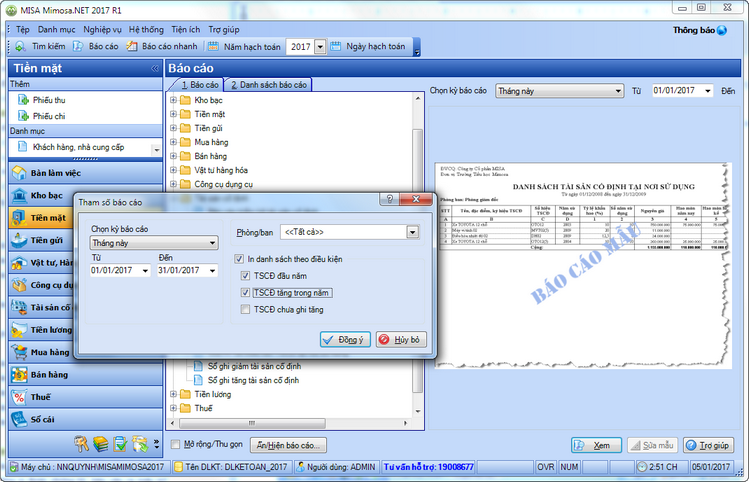Expand the Tiền lương report folder
Screen dimensions: 749x482
pyautogui.click(x=173, y=394)
